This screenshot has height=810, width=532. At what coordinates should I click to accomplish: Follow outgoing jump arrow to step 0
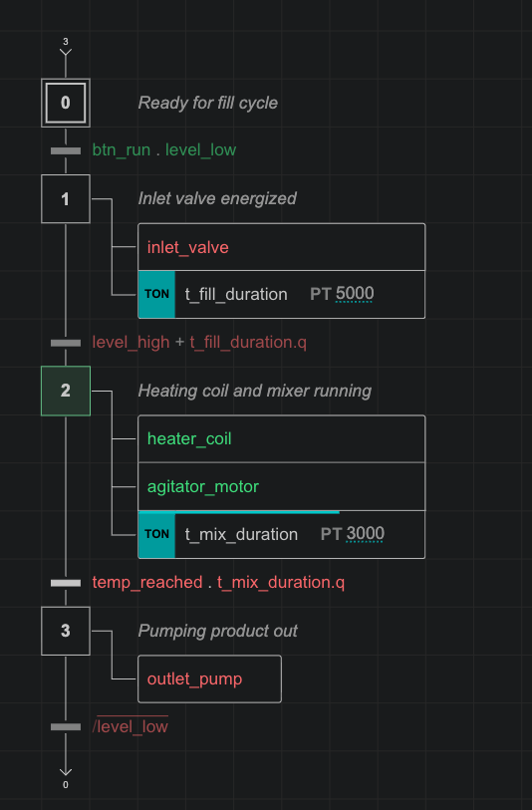coord(66,778)
